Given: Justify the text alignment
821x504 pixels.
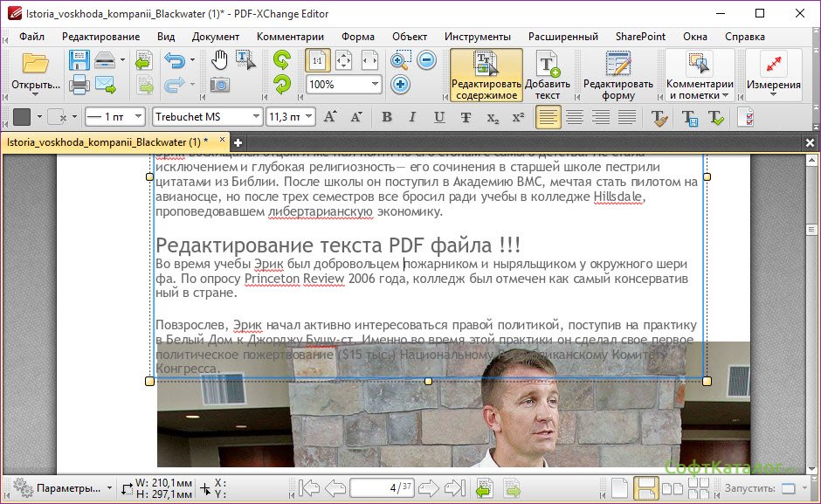Looking at the screenshot, I should click(627, 117).
